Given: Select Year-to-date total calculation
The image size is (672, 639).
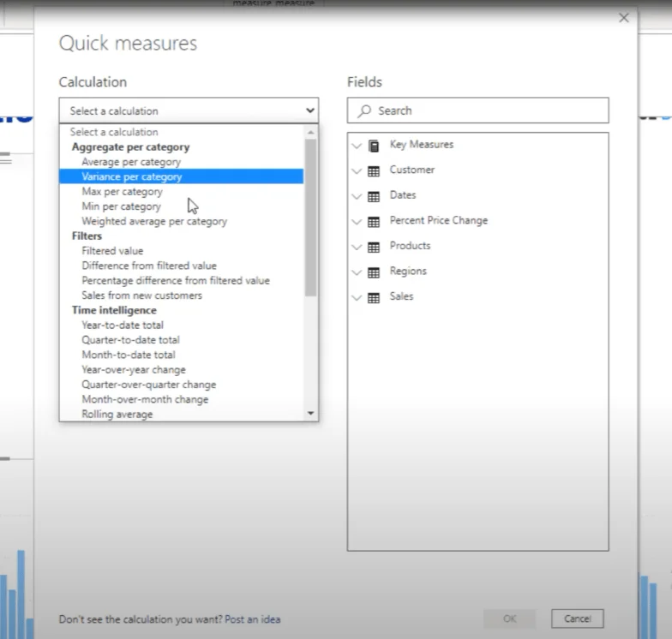Looking at the screenshot, I should coord(123,325).
